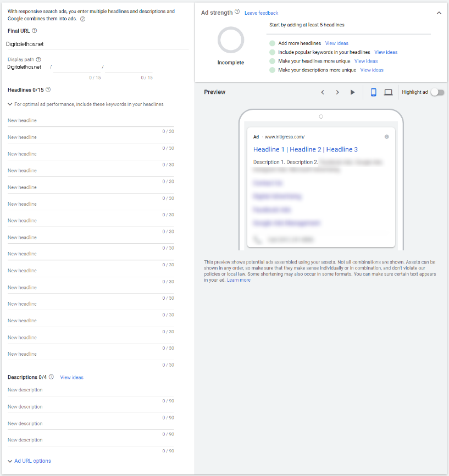449x476 pixels.
Task: Switch preview to desktop view
Action: [387, 92]
